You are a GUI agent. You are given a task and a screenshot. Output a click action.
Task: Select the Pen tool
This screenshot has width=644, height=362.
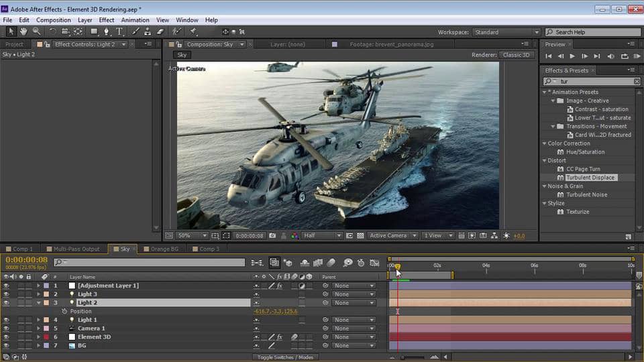[107, 32]
